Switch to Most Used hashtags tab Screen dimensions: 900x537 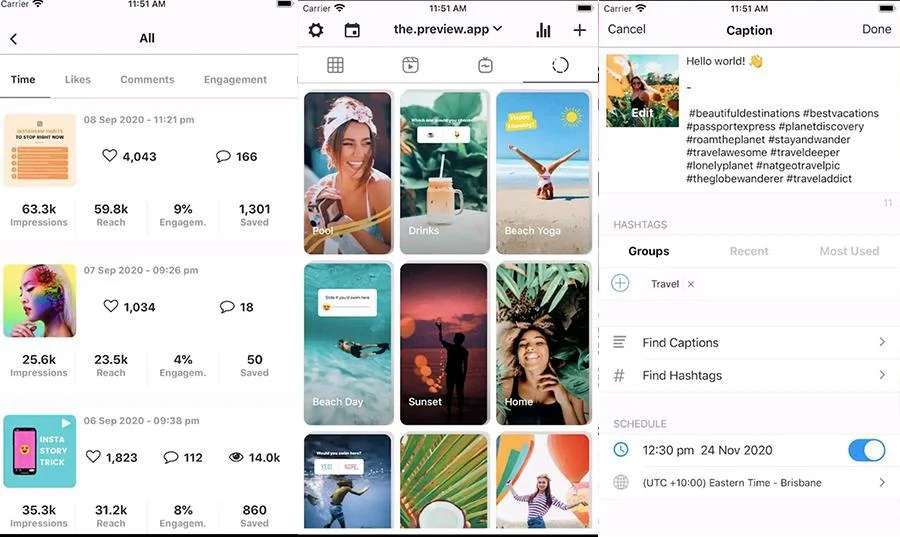pos(849,251)
